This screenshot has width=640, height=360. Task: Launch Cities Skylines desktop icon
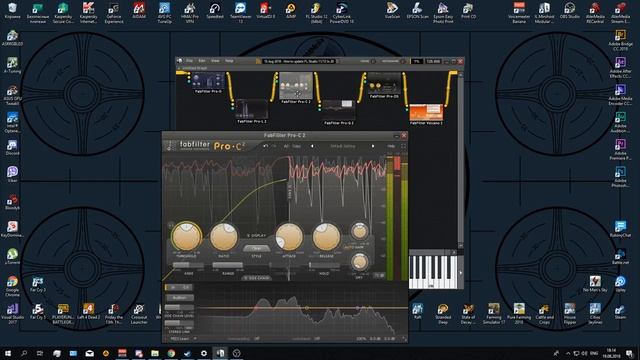point(595,313)
